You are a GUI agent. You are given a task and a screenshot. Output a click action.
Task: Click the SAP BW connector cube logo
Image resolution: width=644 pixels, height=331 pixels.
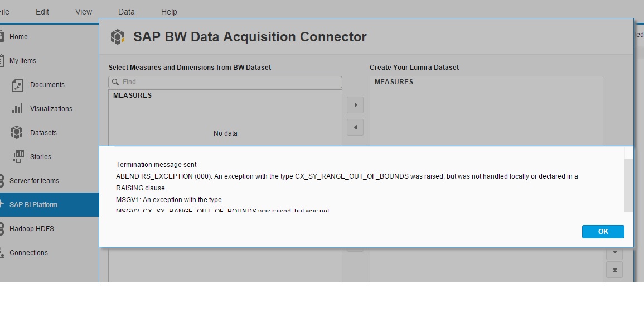tap(118, 37)
